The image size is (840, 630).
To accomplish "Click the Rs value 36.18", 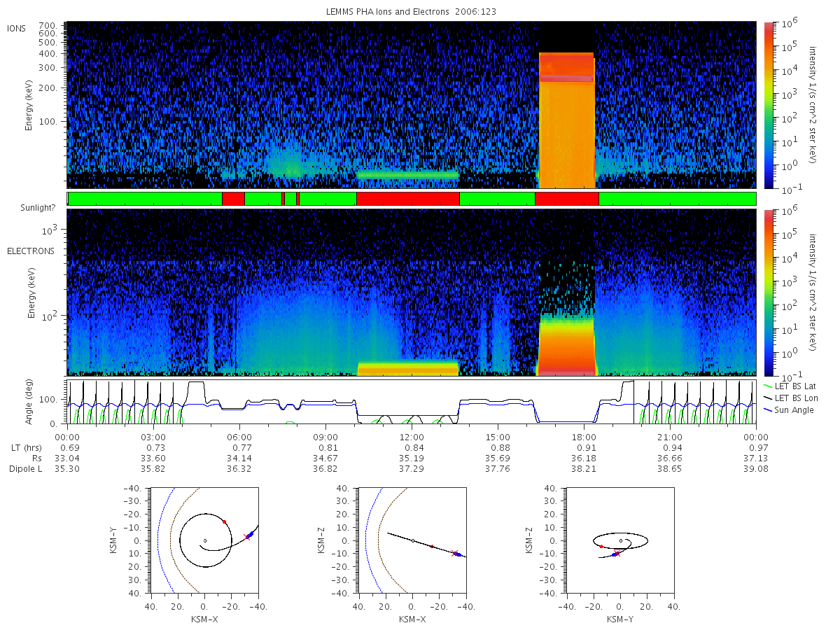I will pos(584,458).
